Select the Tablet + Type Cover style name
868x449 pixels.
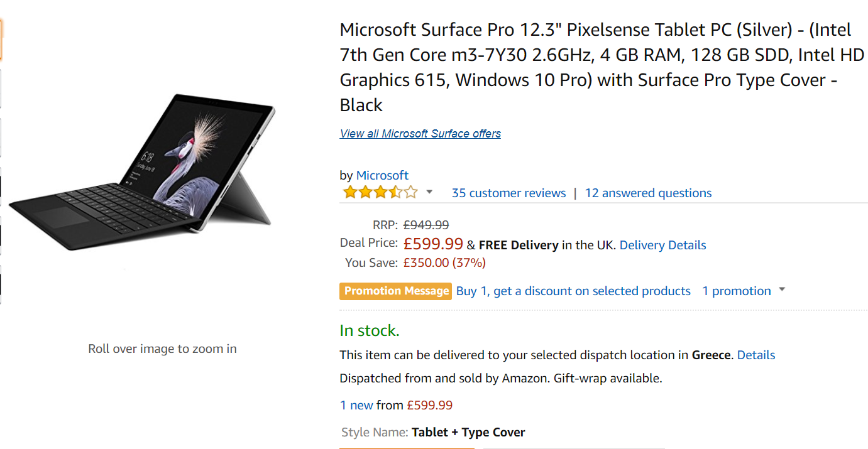tap(468, 432)
